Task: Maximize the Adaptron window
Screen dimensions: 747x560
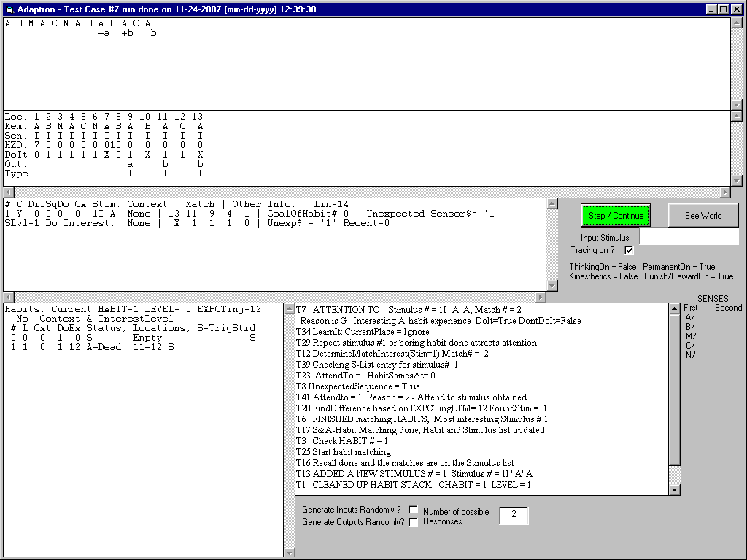Action: click(x=723, y=9)
